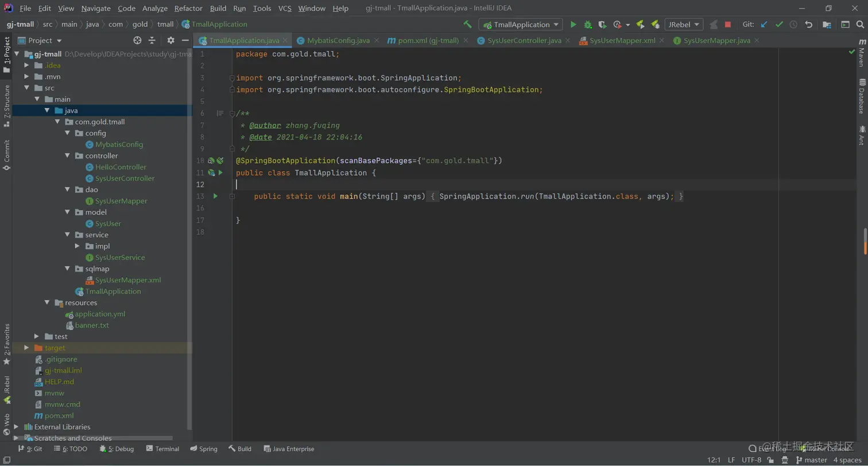868x466 pixels.
Task: Open Spring tool window button
Action: tap(204, 449)
